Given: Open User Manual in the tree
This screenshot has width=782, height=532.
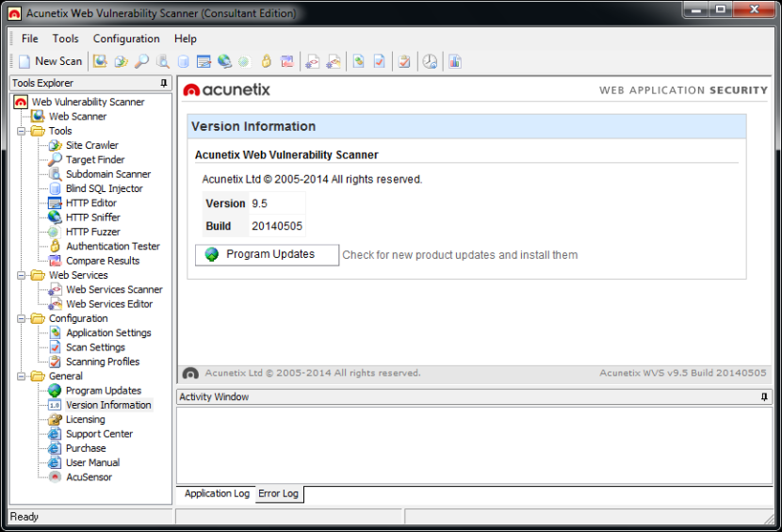Looking at the screenshot, I should (92, 463).
